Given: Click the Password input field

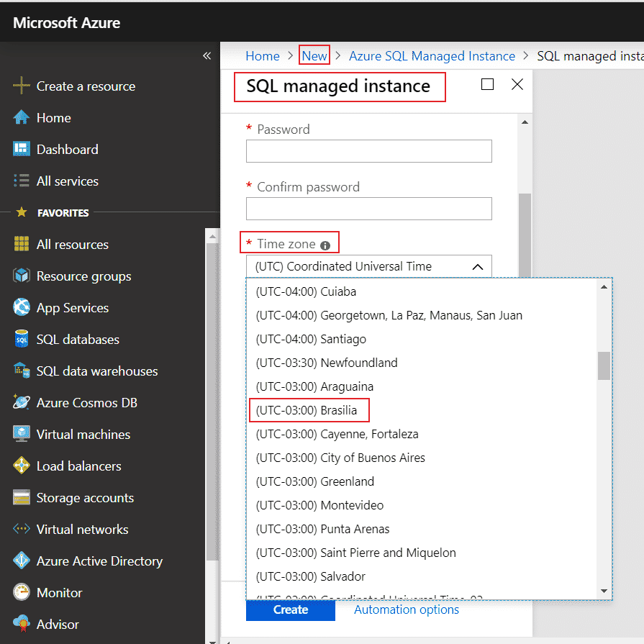Looking at the screenshot, I should [368, 151].
